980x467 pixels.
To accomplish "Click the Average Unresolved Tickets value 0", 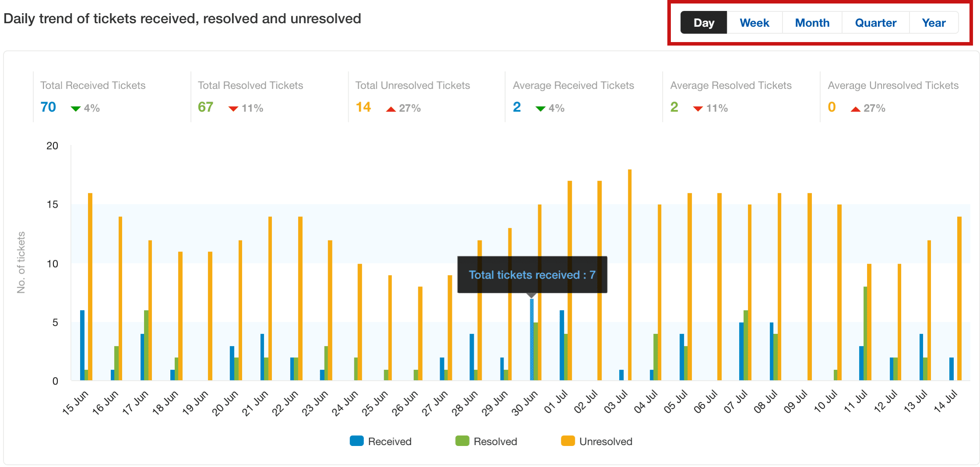I will (832, 107).
